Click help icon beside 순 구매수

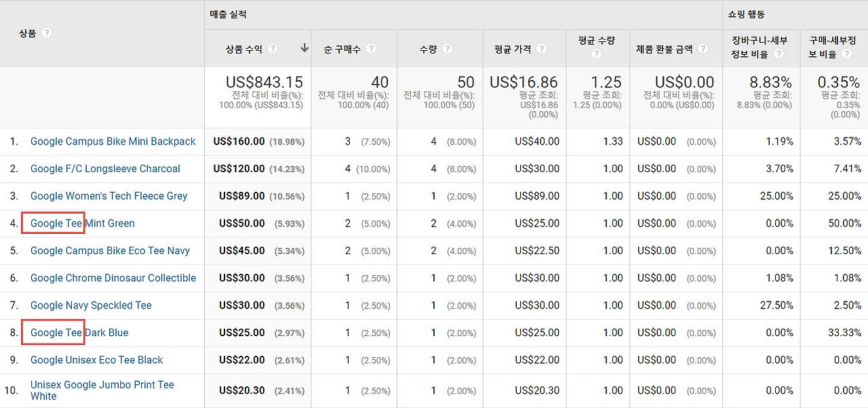(x=372, y=49)
